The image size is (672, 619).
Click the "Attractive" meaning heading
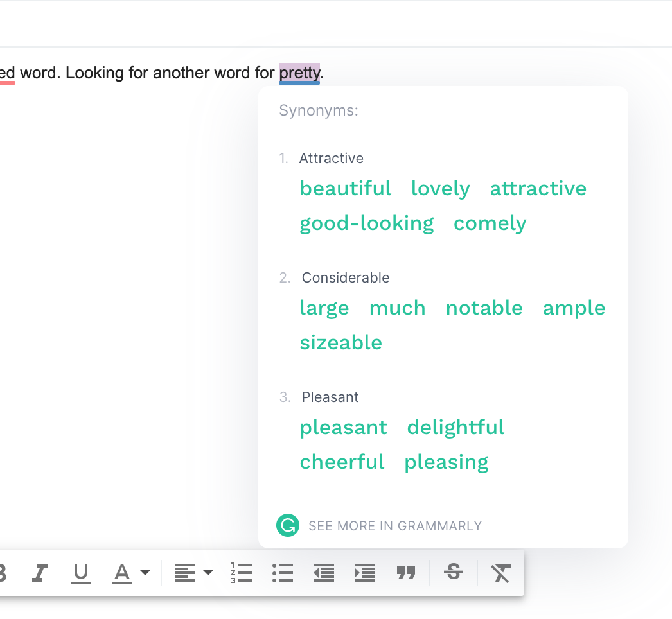(332, 158)
